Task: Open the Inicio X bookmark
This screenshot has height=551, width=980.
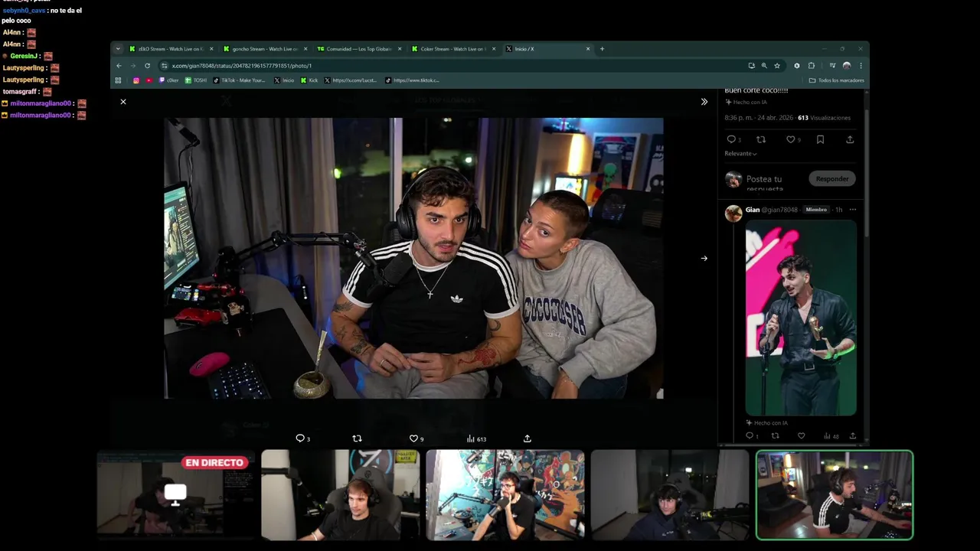Action: [x=284, y=80]
